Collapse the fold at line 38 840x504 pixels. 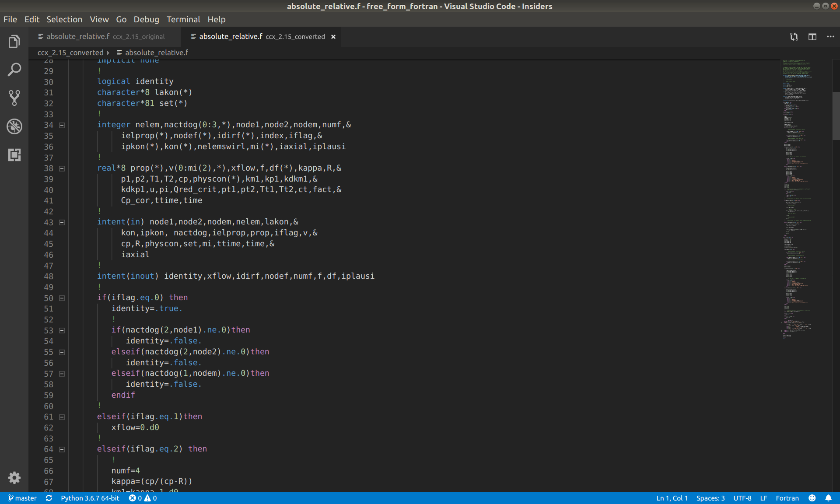[62, 168]
